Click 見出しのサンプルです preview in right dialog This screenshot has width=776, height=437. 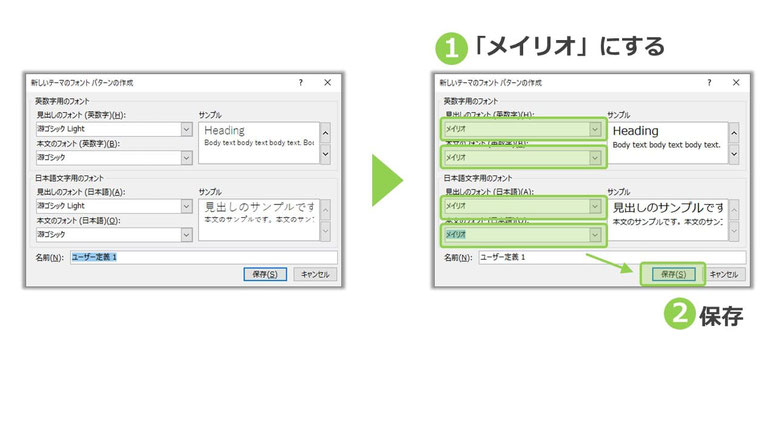pyautogui.click(x=668, y=207)
